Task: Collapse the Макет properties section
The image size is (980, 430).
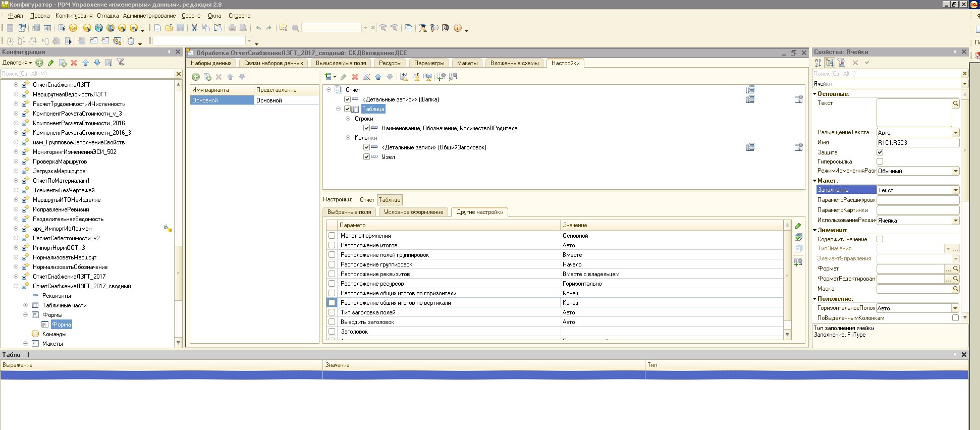Action: pyautogui.click(x=815, y=181)
